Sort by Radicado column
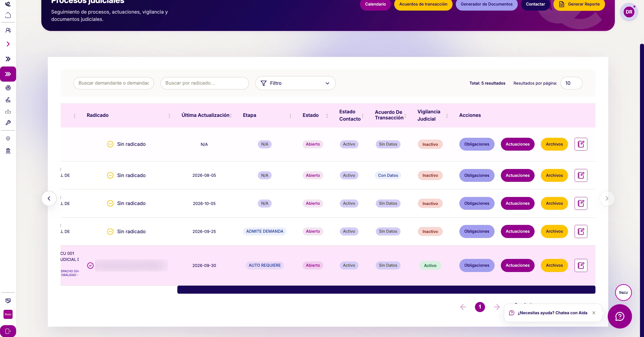The height and width of the screenshot is (337, 644). [169, 116]
